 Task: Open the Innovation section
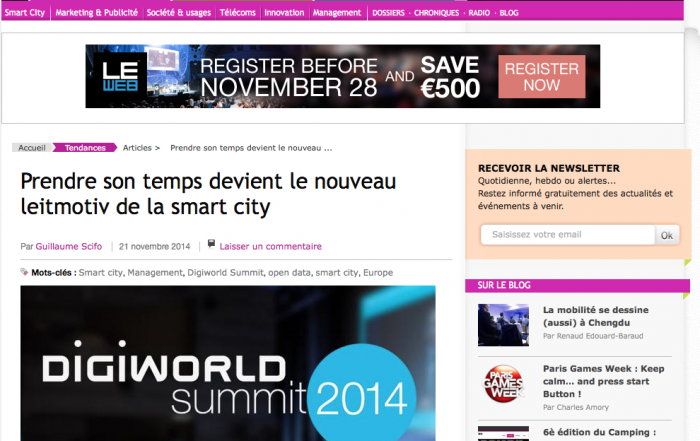284,12
